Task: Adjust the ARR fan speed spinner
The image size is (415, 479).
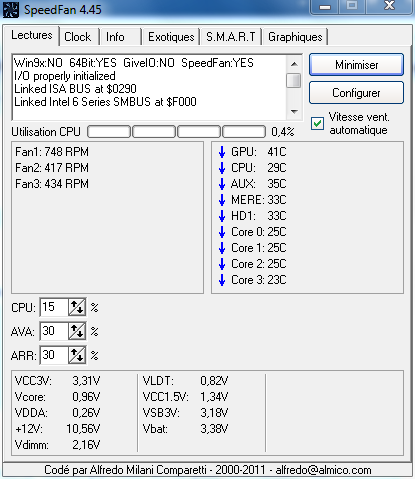Action: 77,355
